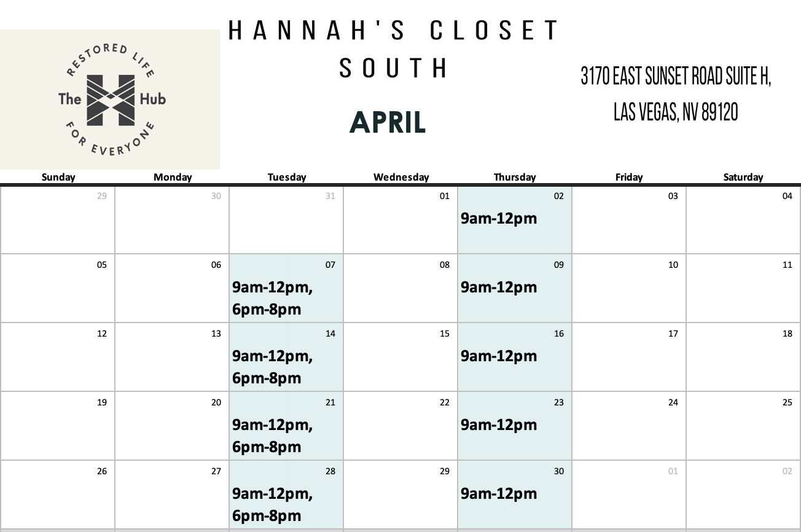Click the Saturday column header

click(743, 177)
